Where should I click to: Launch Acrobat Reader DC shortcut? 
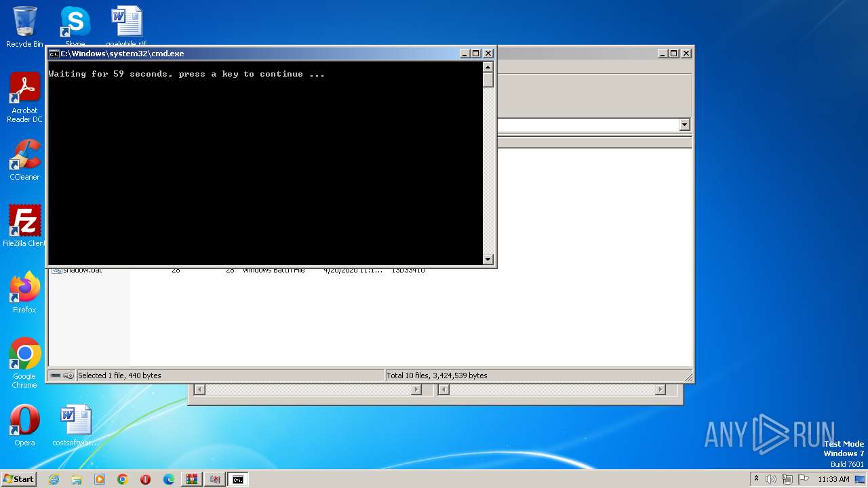(x=24, y=98)
